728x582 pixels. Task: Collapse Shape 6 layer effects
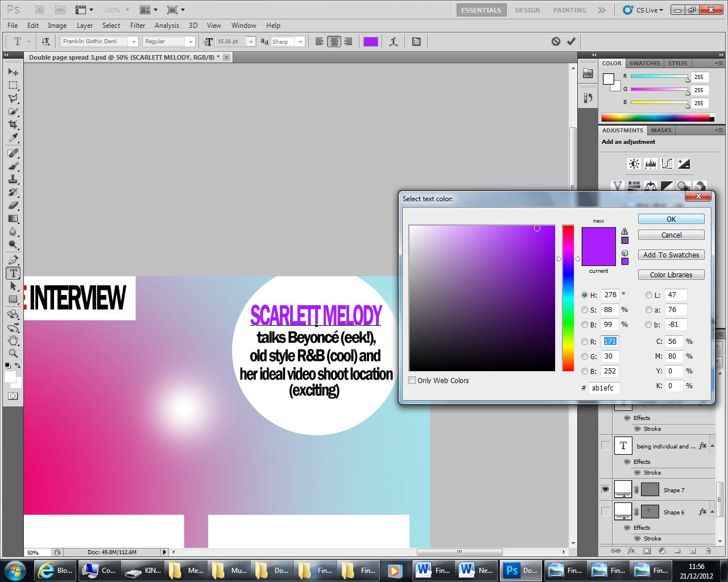(712, 512)
